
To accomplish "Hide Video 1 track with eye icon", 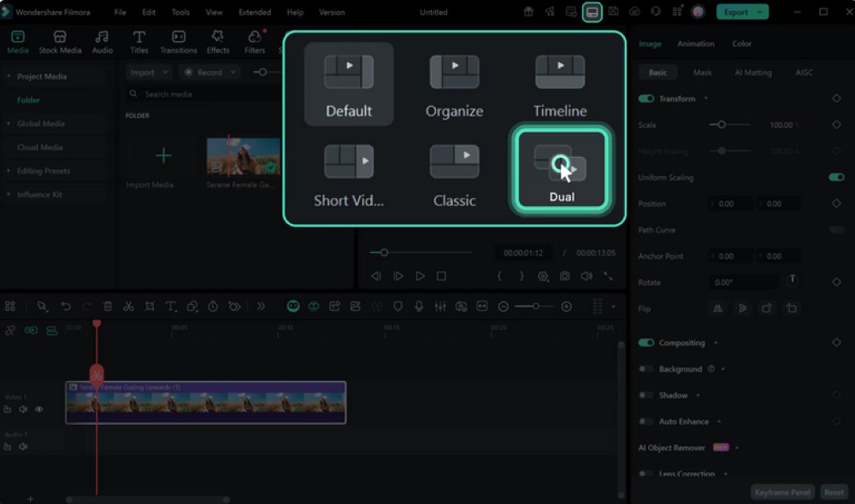I will click(38, 410).
